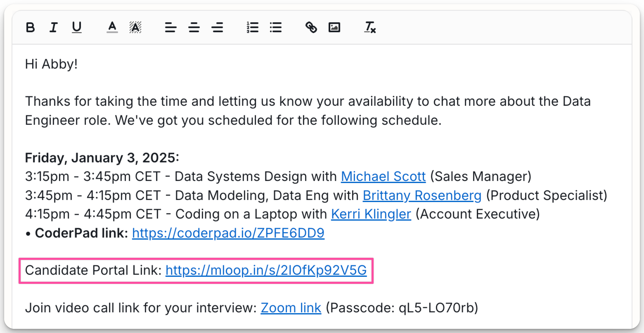The image size is (644, 333).
Task: Toggle bold formatting
Action: 30,27
